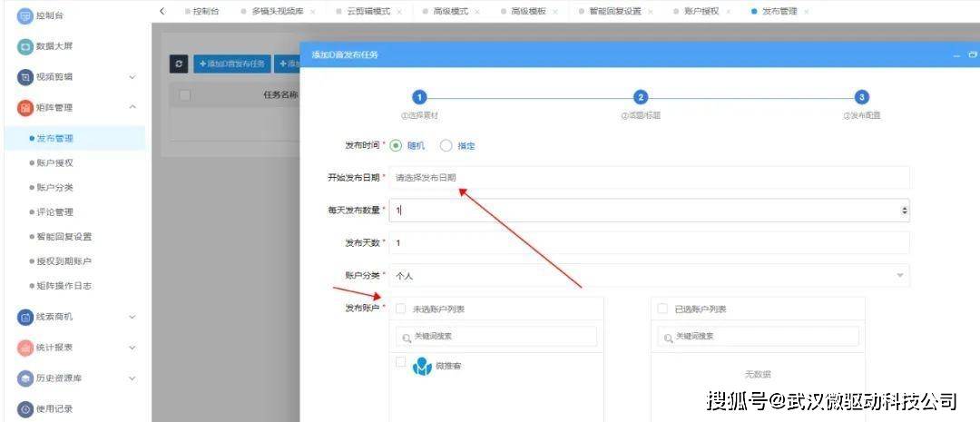Click the 线索商机 sidebar icon

pyautogui.click(x=24, y=317)
